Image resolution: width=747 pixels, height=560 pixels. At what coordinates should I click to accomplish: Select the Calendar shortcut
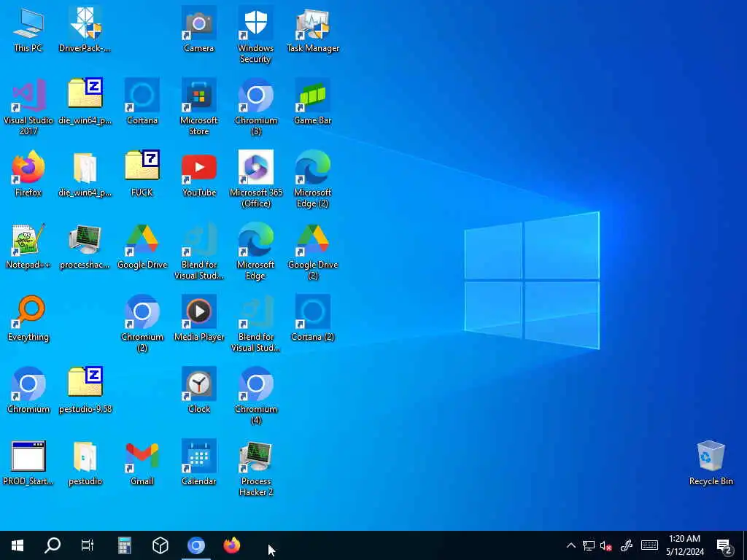pyautogui.click(x=198, y=463)
